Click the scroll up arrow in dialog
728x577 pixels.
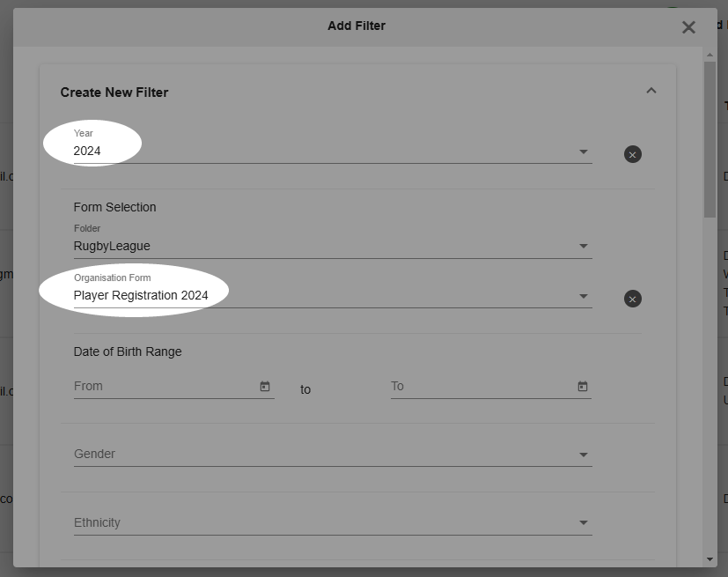coord(710,55)
